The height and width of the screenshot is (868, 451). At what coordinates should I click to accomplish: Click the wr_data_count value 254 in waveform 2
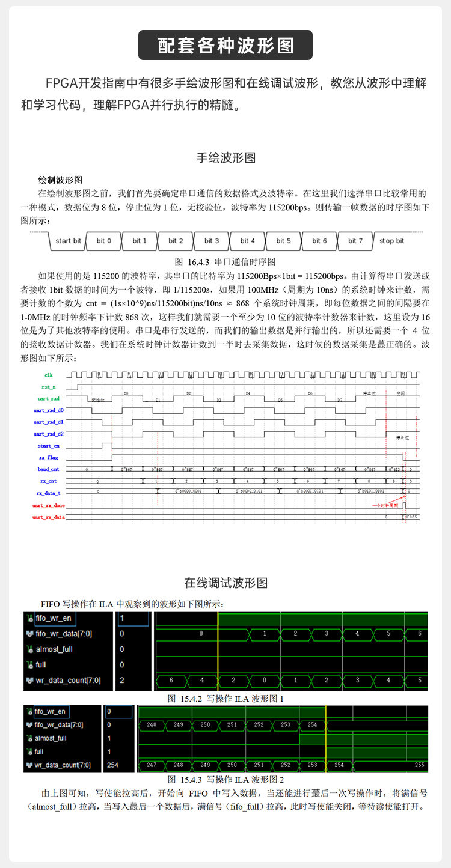click(112, 765)
